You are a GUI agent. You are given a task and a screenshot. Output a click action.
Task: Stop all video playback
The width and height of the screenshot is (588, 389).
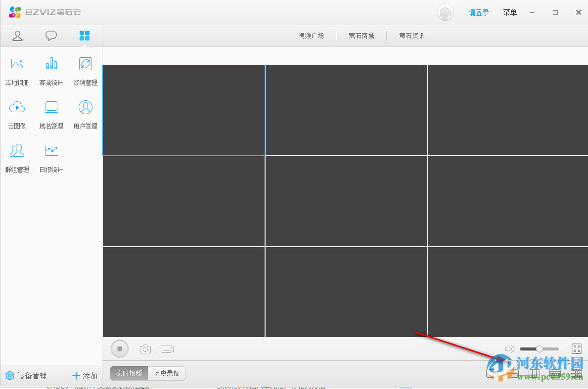tap(120, 349)
